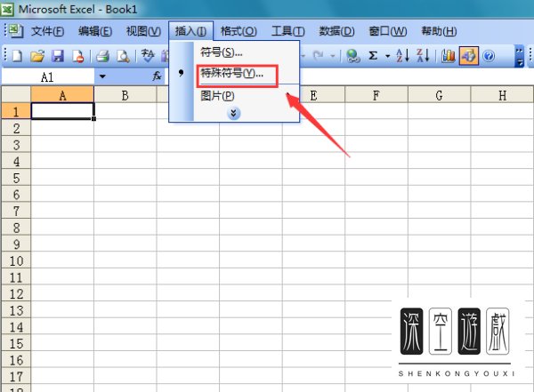
Task: Open the 文件(F) menu
Action: (47, 31)
